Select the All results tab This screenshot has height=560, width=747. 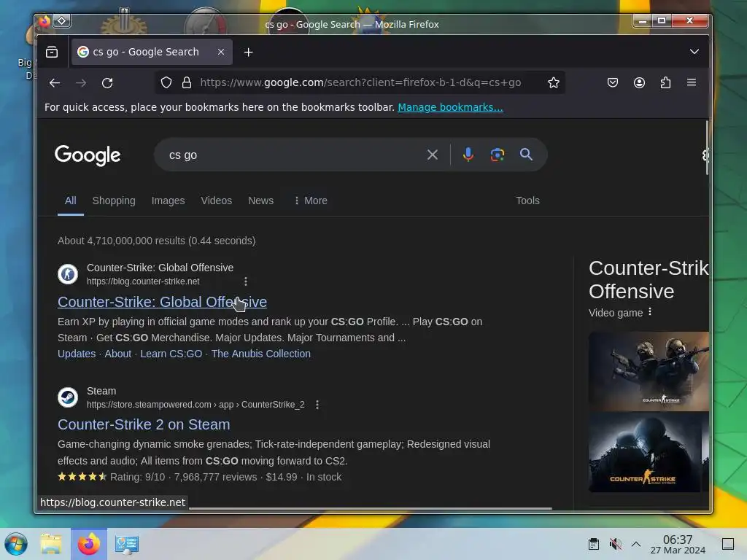71,201
